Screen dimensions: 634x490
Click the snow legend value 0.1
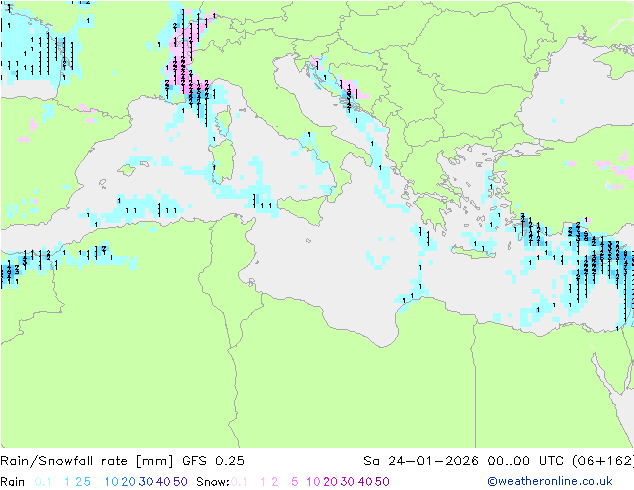point(239,482)
